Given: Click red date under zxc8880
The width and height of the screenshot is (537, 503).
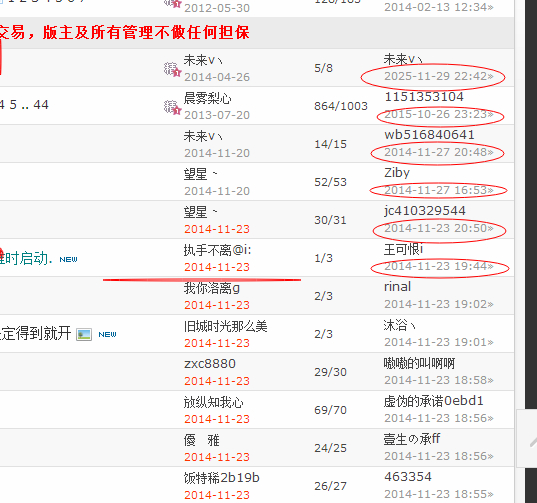Looking at the screenshot, I should [x=217, y=381].
